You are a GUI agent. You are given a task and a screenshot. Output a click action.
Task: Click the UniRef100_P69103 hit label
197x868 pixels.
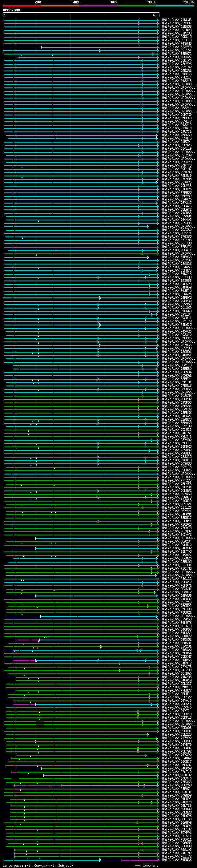click(176, 850)
